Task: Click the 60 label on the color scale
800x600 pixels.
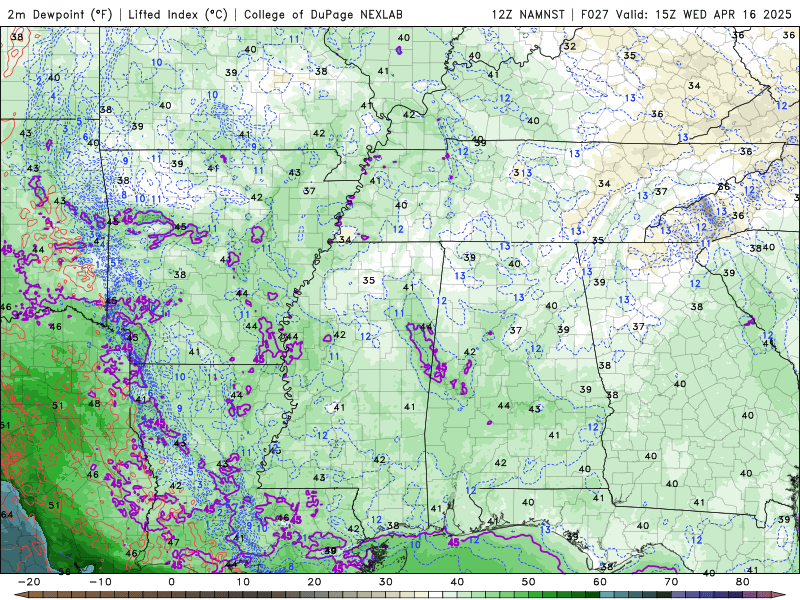Action: [x=600, y=582]
